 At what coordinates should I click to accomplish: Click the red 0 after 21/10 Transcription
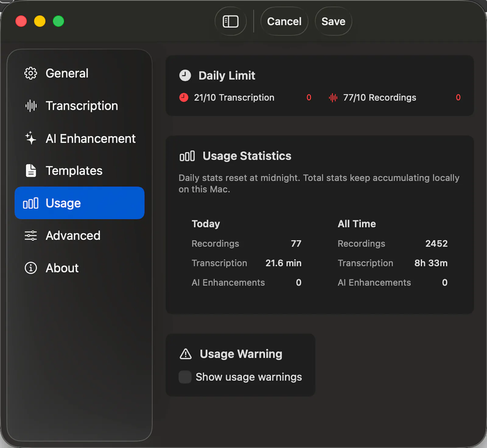click(309, 97)
